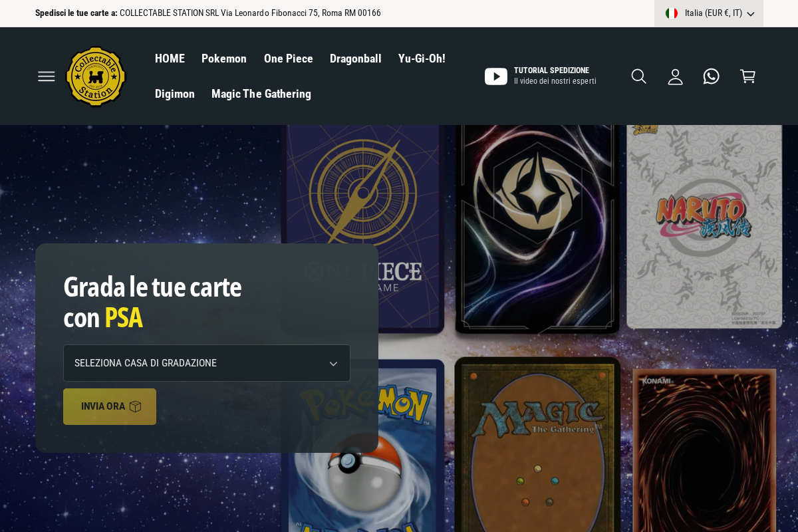Go to the Digimon page
The image size is (798, 532).
[x=175, y=94]
